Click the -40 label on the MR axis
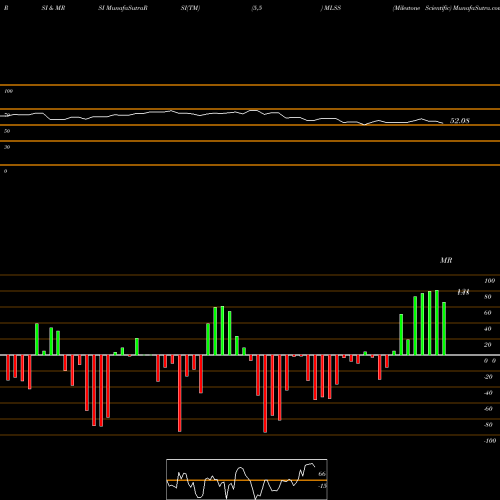This screenshot has width=500, height=500. (x=488, y=393)
